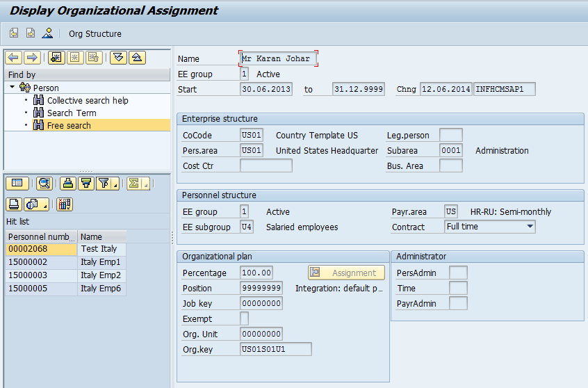
Task: Click Org Structure in the toolbar
Action: click(95, 33)
